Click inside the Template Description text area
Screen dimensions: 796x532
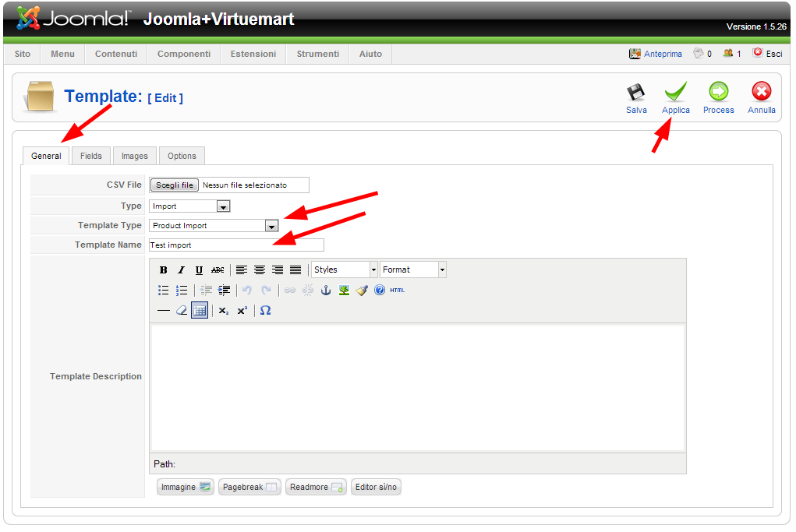tap(418, 389)
